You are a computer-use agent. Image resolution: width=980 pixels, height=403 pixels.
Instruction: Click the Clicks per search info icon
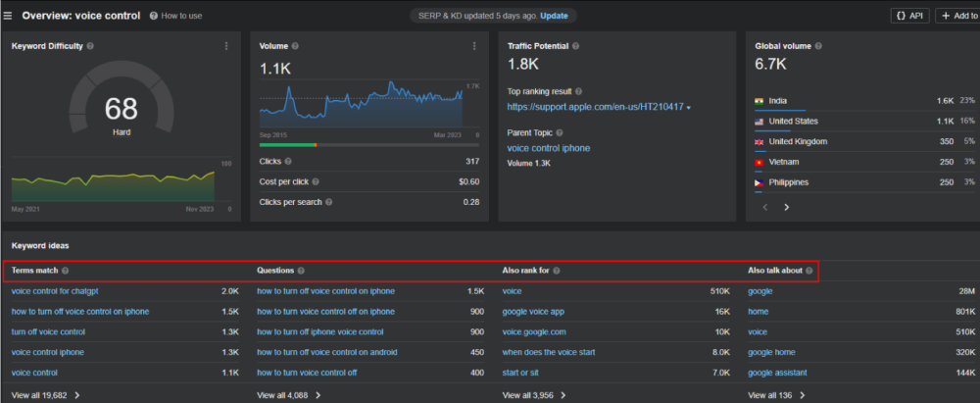click(328, 202)
